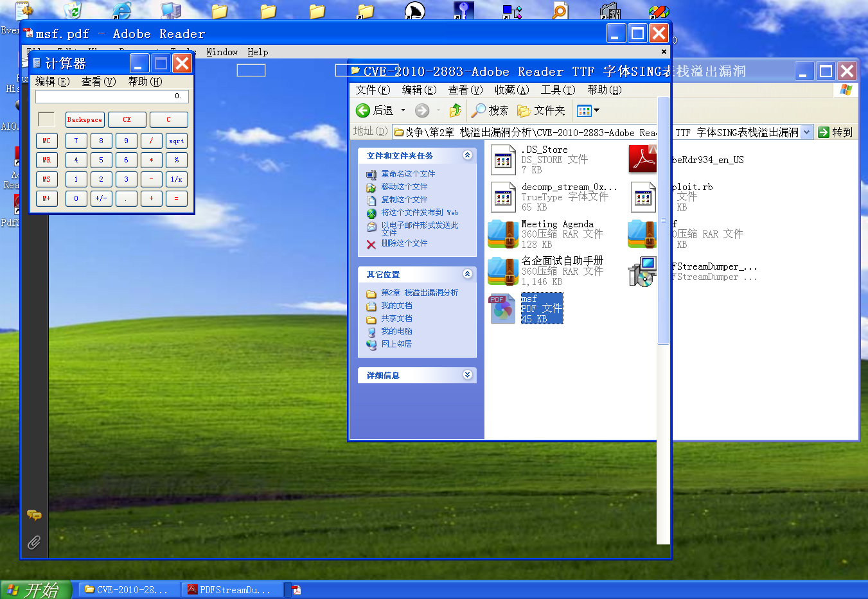Open the 帮助(H) menu in Calculator
Image resolution: width=868 pixels, height=599 pixels.
(x=145, y=82)
